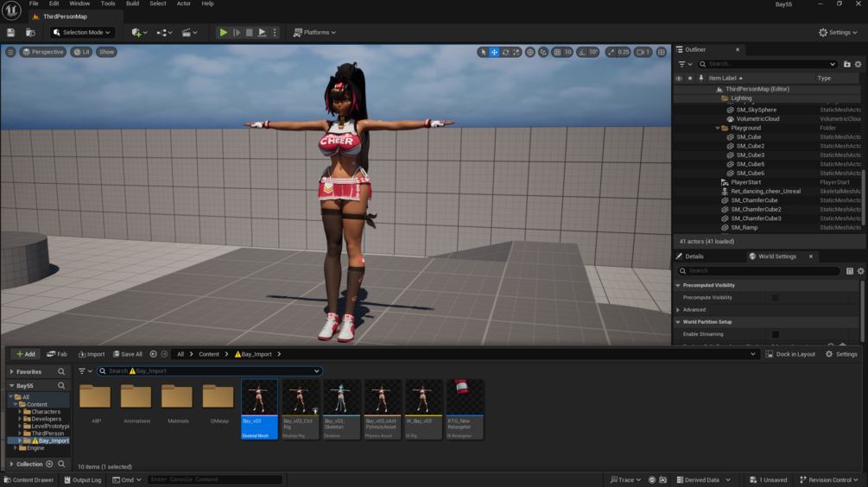Open the Blueprints dropdown in the toolbar
Screen dimensions: 868x487
pos(164,33)
